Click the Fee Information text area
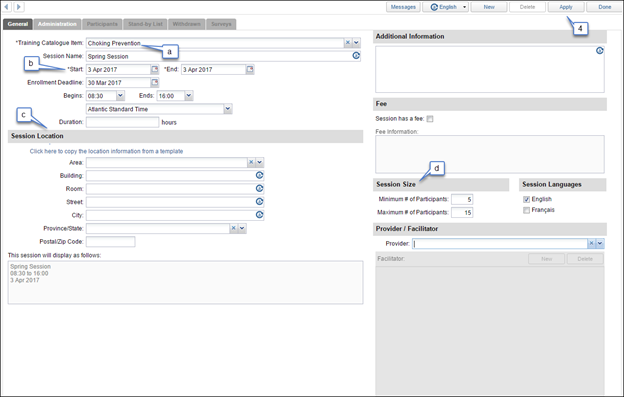The image size is (624, 397). tap(489, 154)
